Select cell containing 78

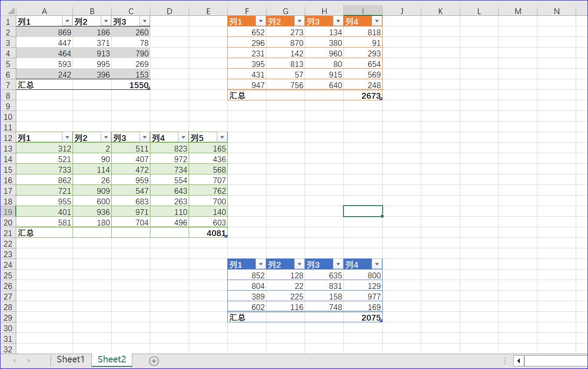[131, 43]
